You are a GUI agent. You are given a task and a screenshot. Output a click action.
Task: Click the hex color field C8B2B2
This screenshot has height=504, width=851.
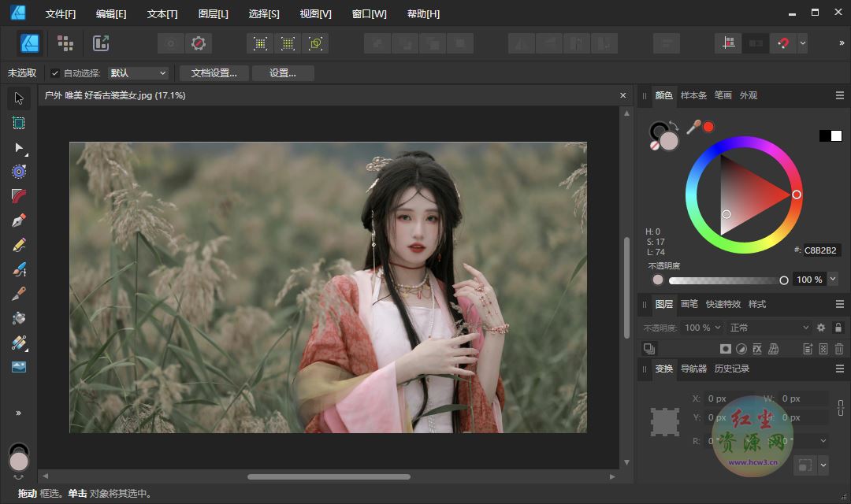point(821,250)
